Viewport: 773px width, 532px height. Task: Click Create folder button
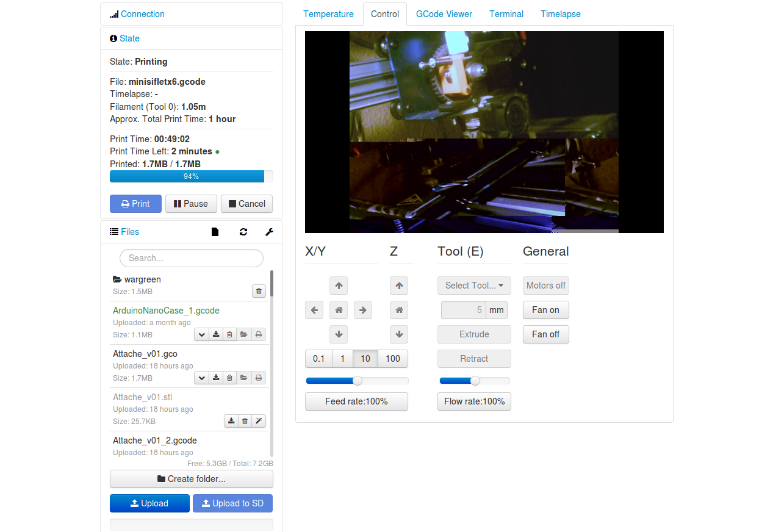(192, 479)
